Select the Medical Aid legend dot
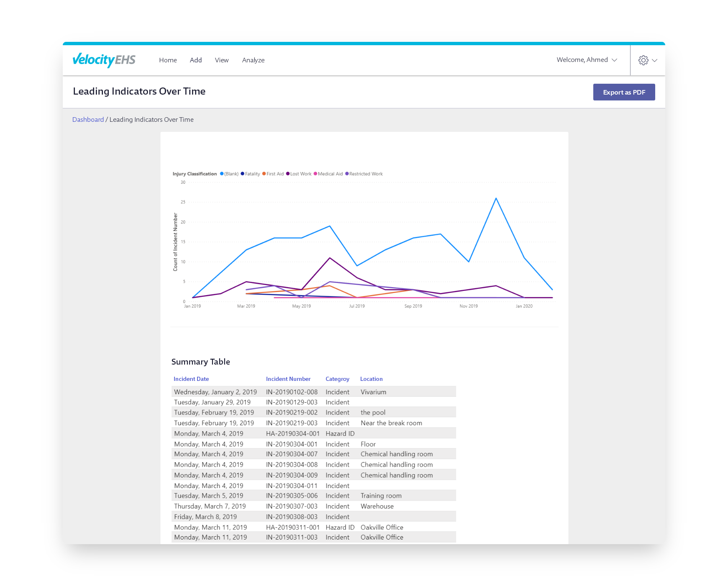This screenshot has height=586, width=728. click(315, 174)
